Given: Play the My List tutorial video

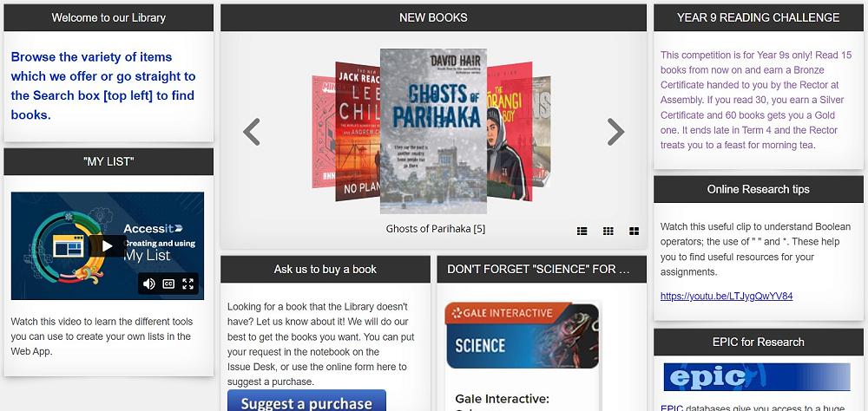Looking at the screenshot, I should tap(108, 246).
